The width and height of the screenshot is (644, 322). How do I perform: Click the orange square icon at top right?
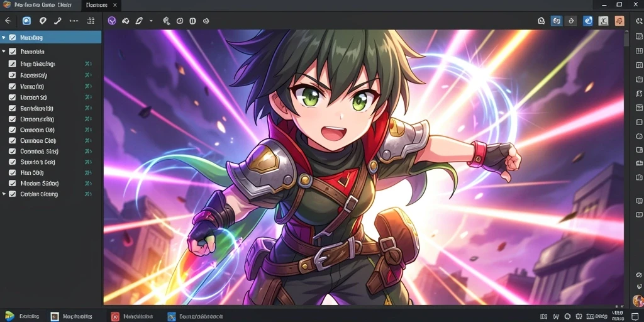619,21
